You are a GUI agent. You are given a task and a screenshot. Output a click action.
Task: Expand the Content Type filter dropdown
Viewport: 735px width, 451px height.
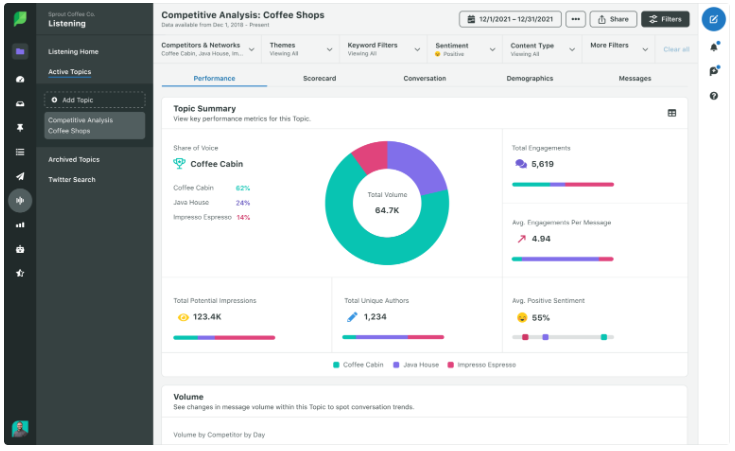(x=542, y=49)
